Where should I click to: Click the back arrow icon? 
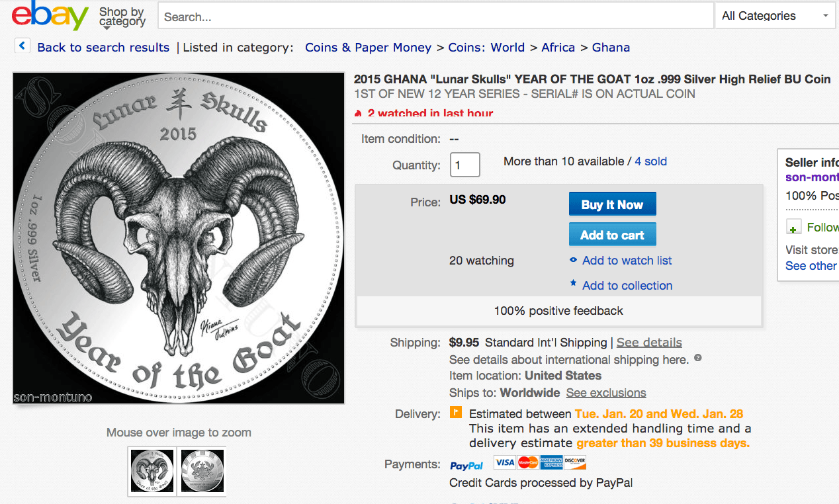22,46
